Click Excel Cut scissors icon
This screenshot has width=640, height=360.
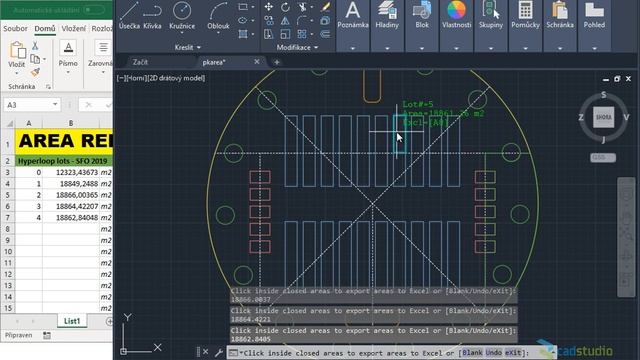coord(35,46)
